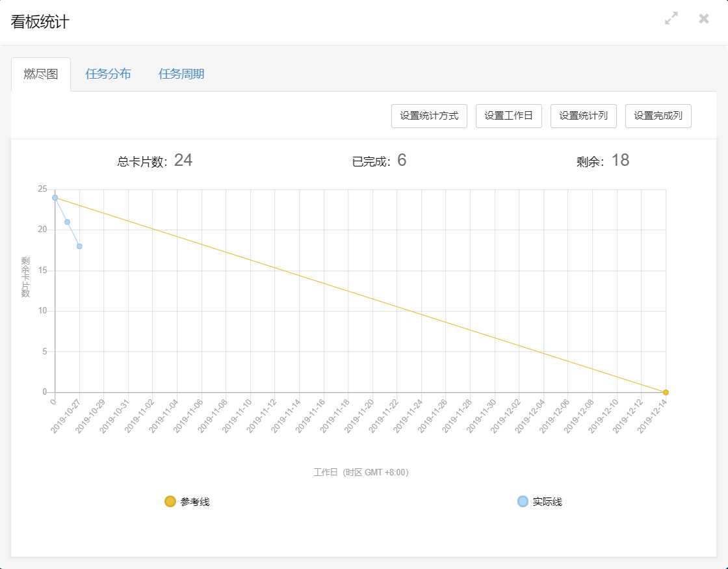Click the 已完成 value 6
728x569 pixels.
pyautogui.click(x=402, y=161)
